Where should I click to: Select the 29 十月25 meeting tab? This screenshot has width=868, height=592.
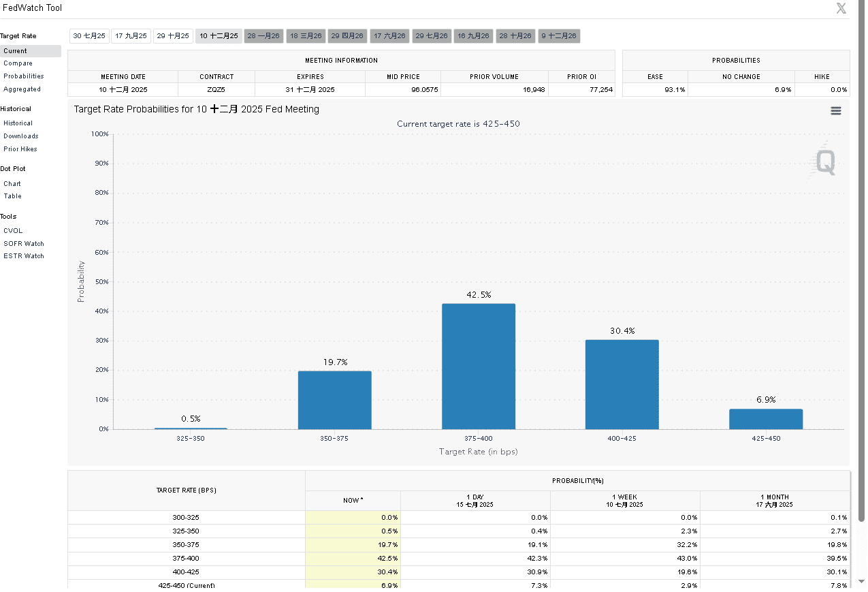173,36
